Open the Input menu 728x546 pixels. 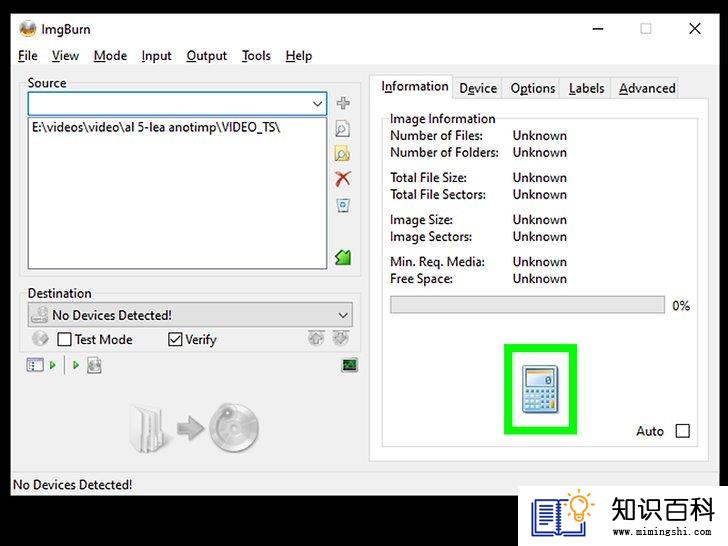(x=156, y=56)
